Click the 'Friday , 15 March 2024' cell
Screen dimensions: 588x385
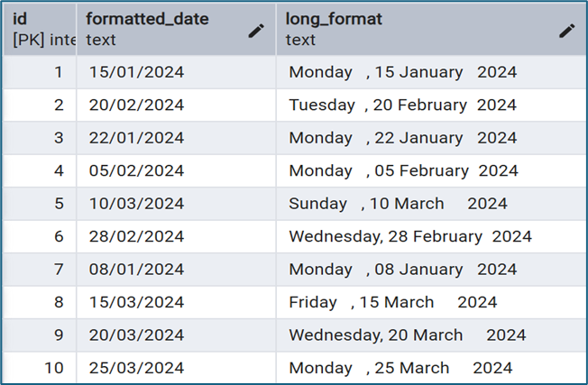click(x=392, y=302)
